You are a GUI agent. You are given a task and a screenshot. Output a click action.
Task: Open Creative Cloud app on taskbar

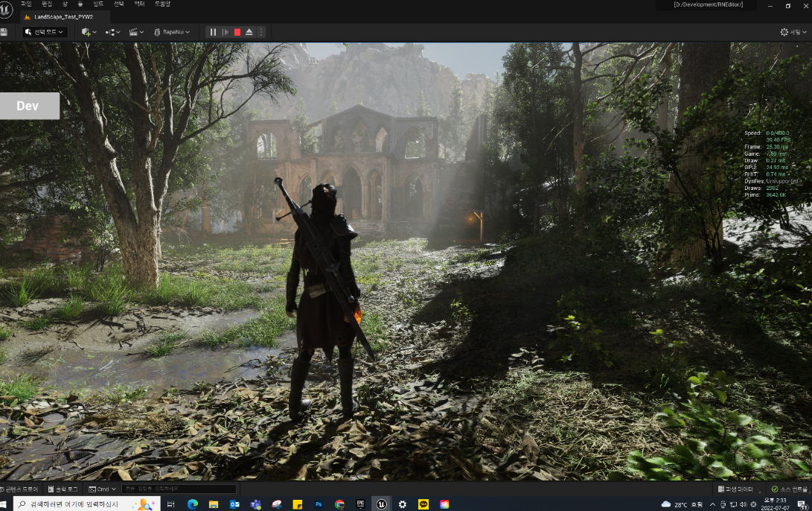click(444, 504)
